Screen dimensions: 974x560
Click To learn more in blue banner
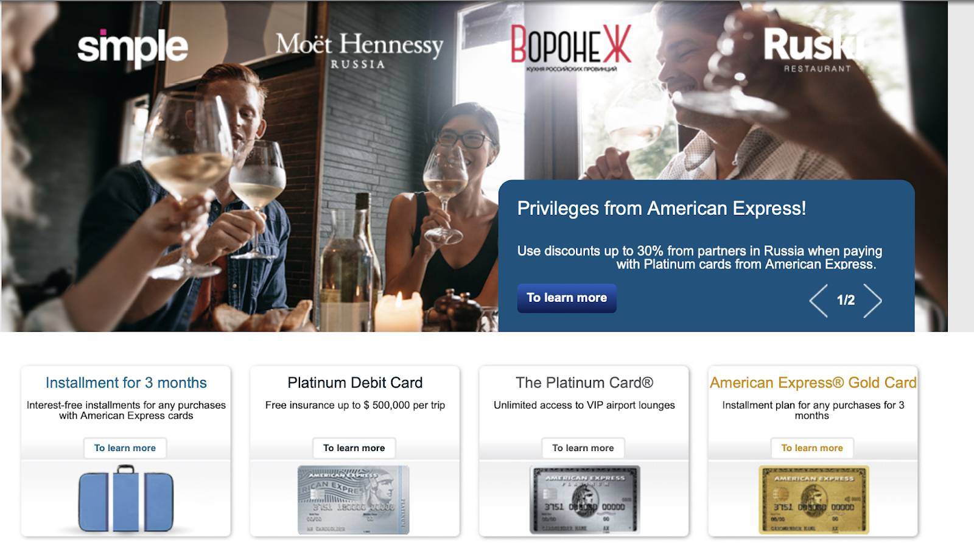[x=567, y=298]
